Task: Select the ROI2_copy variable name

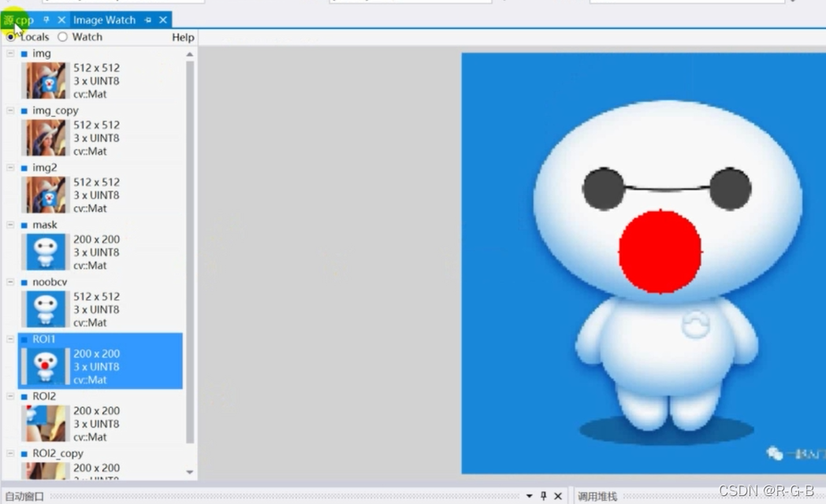Action: (x=58, y=454)
